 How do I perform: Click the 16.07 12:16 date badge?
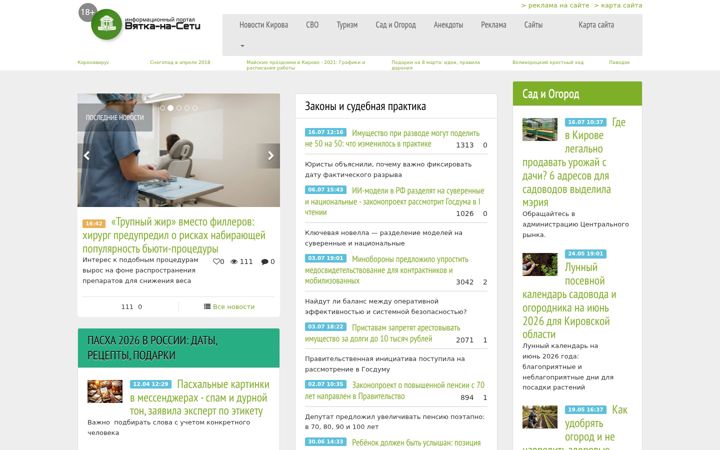point(326,132)
